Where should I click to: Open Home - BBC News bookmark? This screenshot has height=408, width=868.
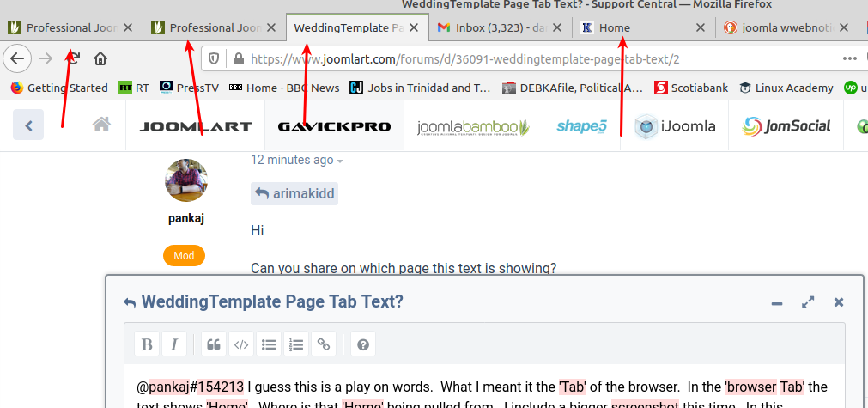(x=284, y=88)
